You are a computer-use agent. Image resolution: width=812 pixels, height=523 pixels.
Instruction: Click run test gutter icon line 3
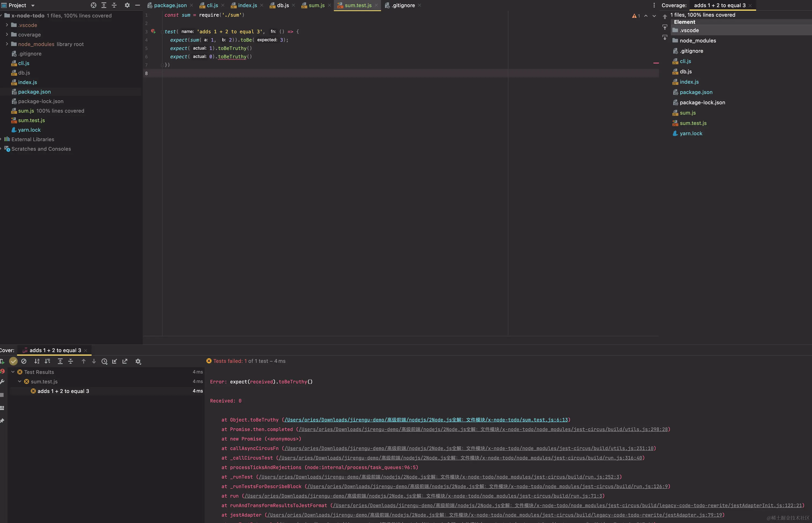pyautogui.click(x=153, y=31)
